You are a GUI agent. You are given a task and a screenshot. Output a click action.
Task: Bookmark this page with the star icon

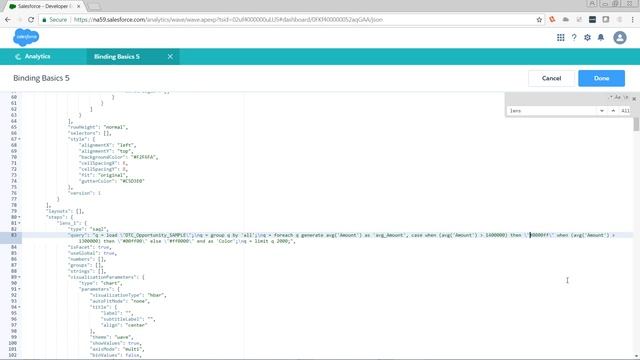coord(539,20)
